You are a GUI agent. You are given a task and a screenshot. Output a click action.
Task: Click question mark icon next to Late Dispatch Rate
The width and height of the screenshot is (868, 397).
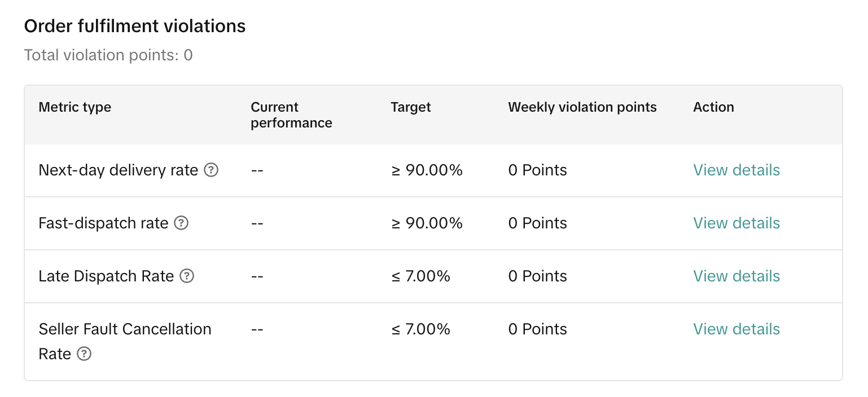click(x=187, y=276)
